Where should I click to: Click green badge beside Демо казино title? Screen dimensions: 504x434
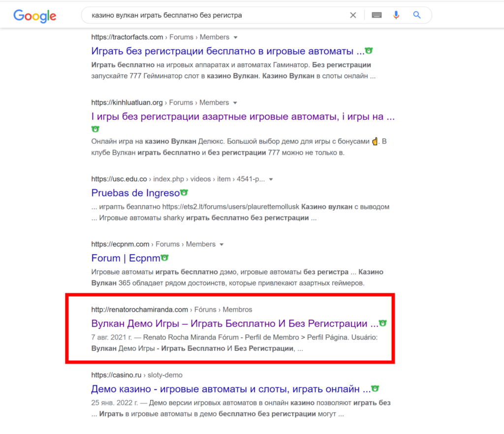point(375,388)
